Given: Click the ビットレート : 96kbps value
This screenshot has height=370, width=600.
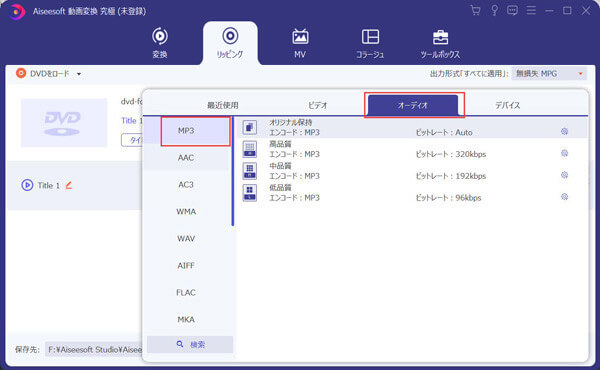Looking at the screenshot, I should (448, 198).
